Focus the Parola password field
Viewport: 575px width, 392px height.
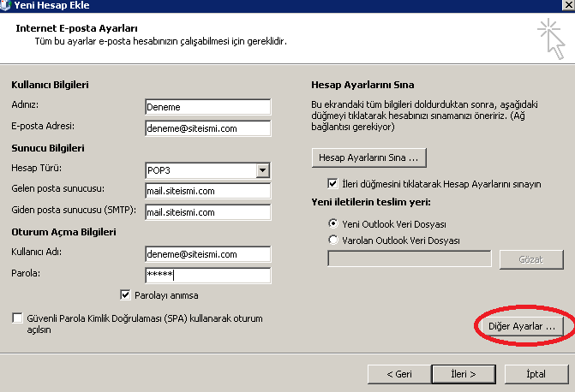208,275
